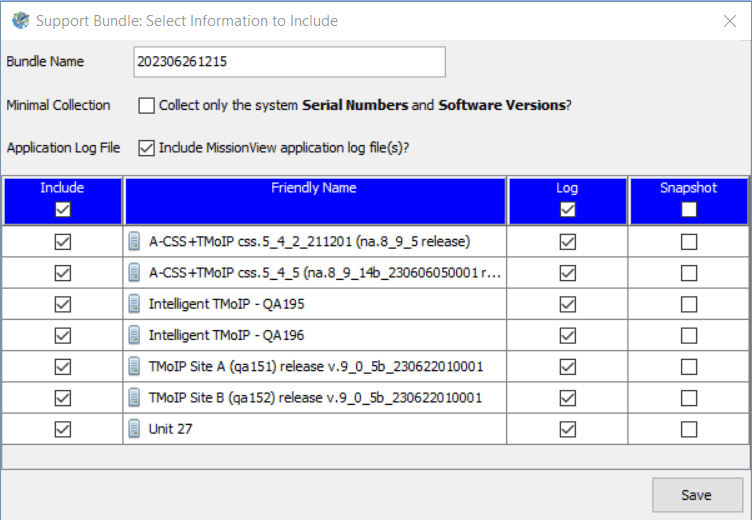Uncheck Include for Intelligent TMoIP - QA195
752x520 pixels.
point(63,304)
